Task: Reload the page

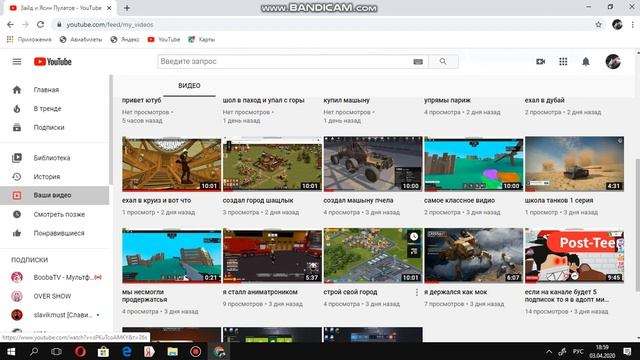Action: click(40, 24)
